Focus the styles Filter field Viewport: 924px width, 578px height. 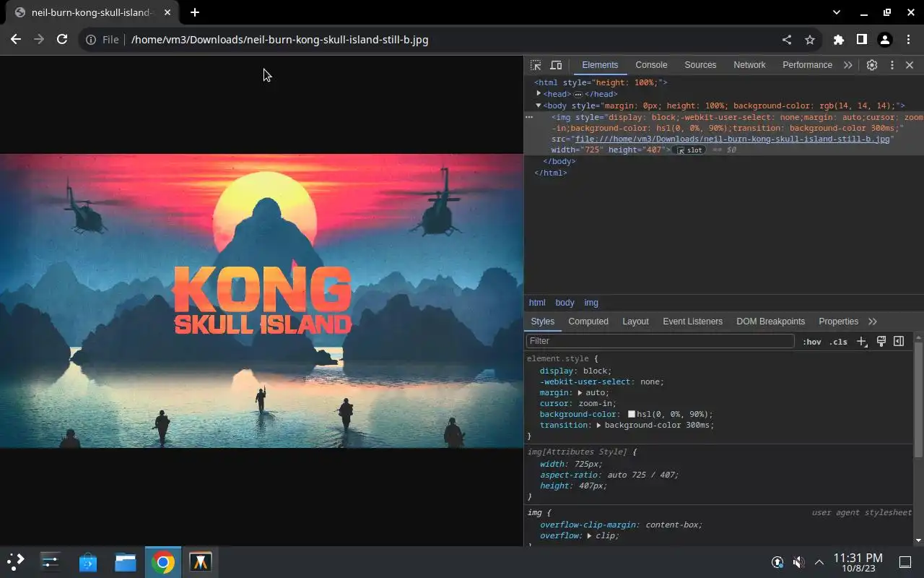tap(661, 341)
